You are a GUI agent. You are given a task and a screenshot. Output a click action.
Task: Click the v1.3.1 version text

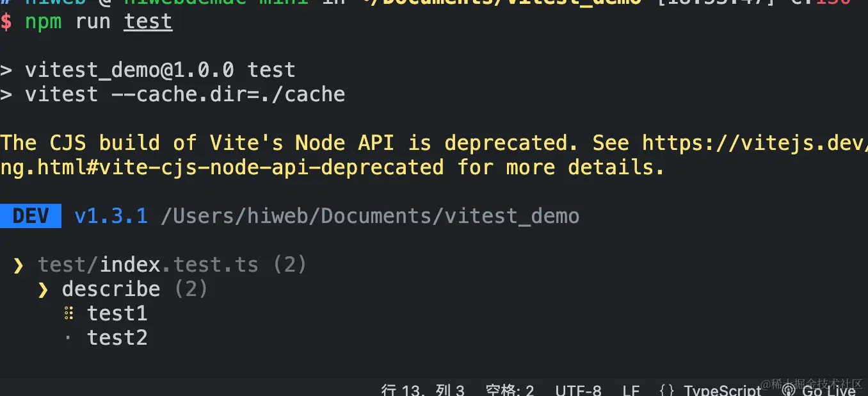click(111, 216)
